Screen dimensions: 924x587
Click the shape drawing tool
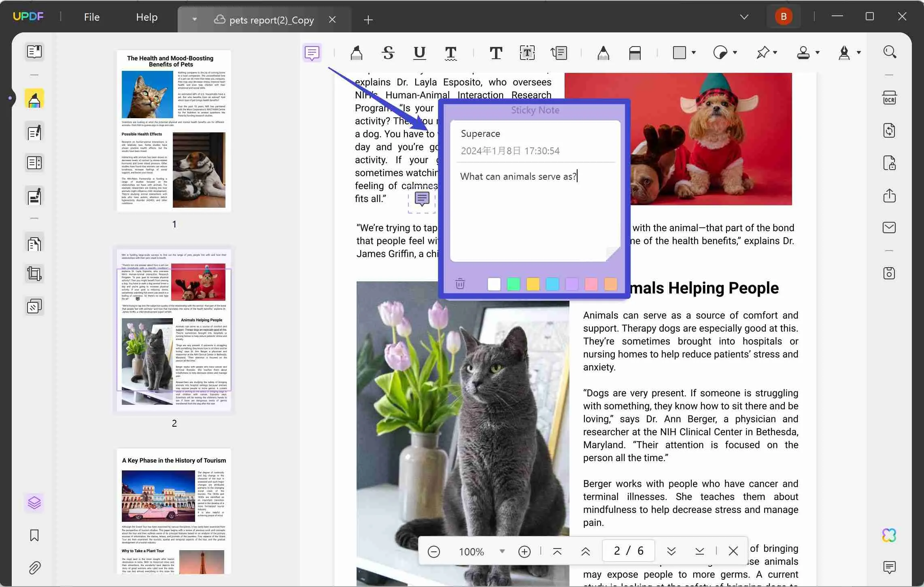(682, 53)
